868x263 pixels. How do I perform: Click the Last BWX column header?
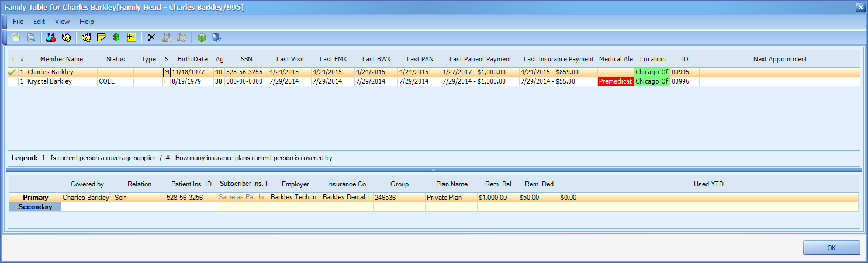point(377,59)
